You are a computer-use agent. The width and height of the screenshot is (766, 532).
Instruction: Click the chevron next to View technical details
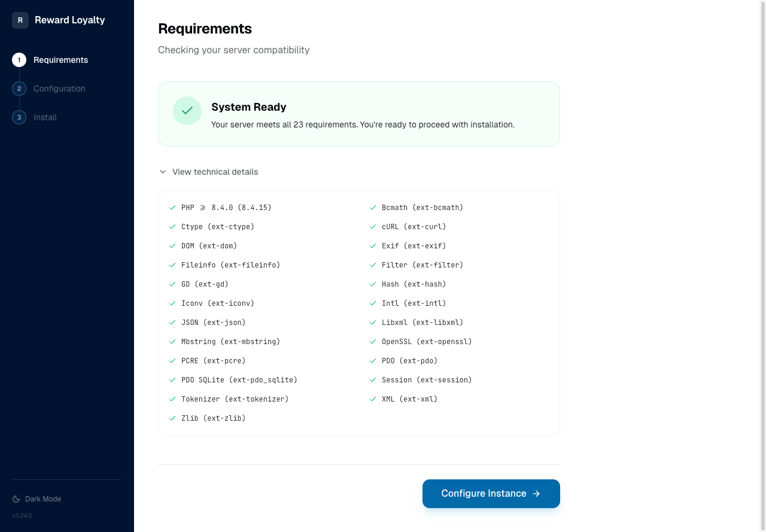pos(163,172)
